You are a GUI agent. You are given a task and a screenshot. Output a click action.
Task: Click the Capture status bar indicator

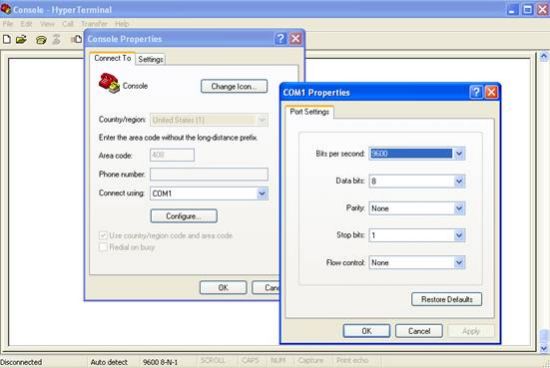point(310,360)
